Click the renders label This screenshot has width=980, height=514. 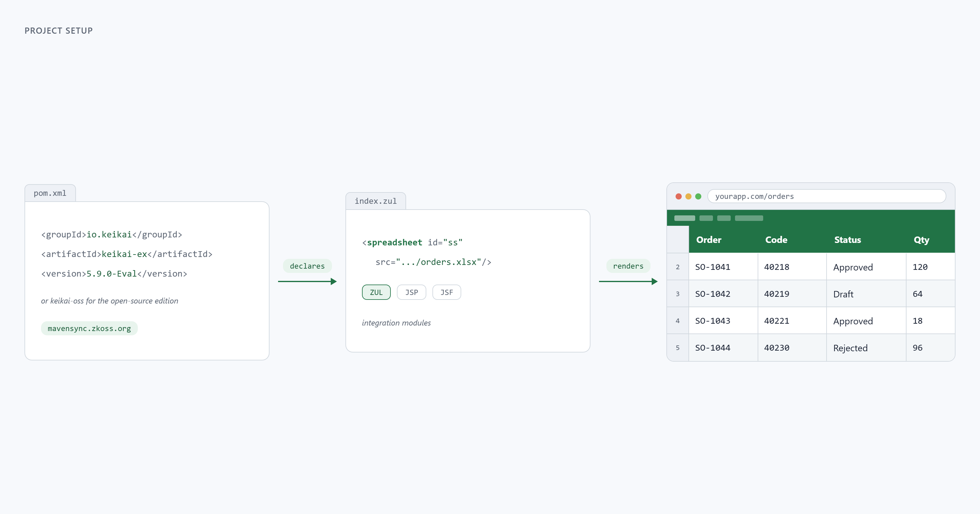pos(628,266)
